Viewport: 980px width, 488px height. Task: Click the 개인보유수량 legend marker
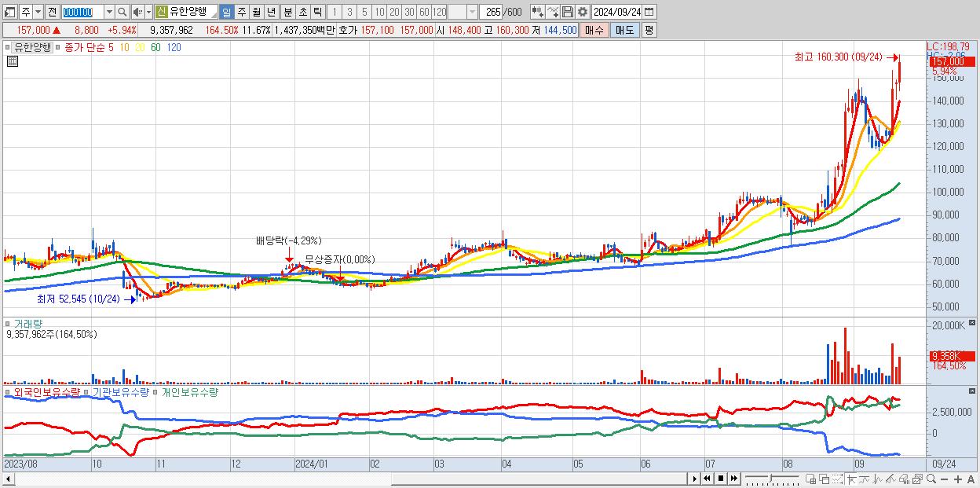156,391
